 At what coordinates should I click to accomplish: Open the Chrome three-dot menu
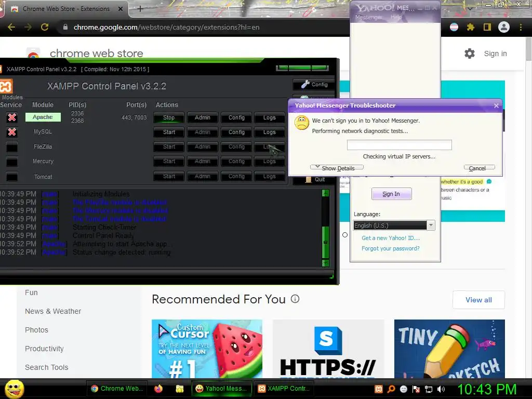click(521, 27)
